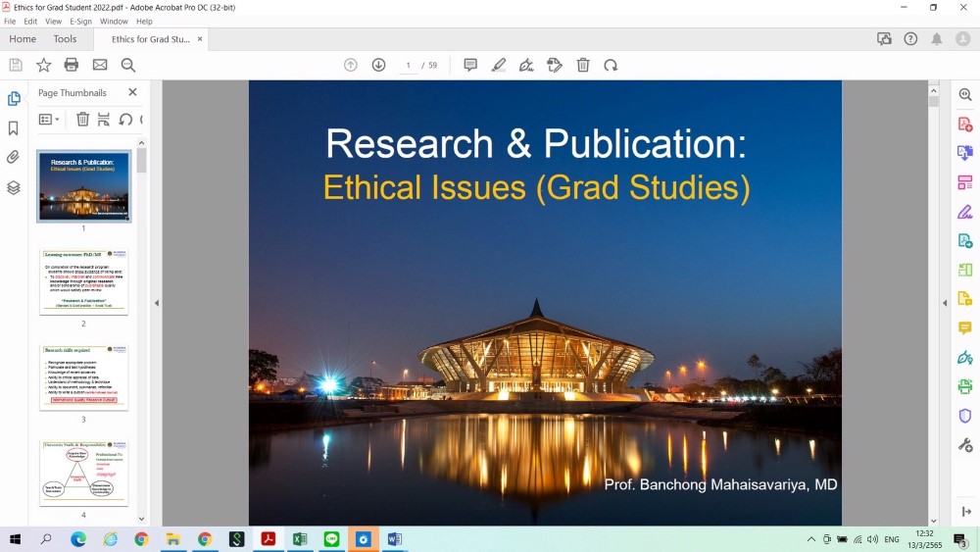Screen dimensions: 980x552
Task: Select the Highlight text pen tool
Action: 499,65
